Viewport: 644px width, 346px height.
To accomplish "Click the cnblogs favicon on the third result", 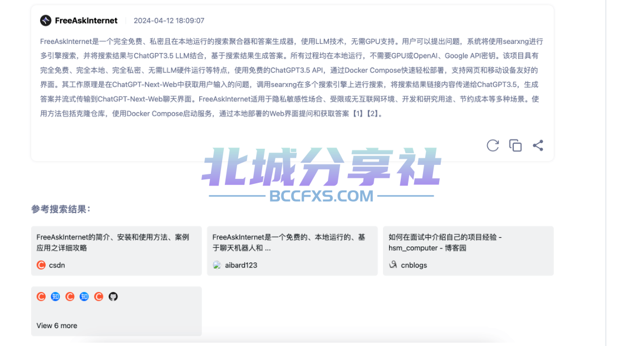I will [x=393, y=265].
